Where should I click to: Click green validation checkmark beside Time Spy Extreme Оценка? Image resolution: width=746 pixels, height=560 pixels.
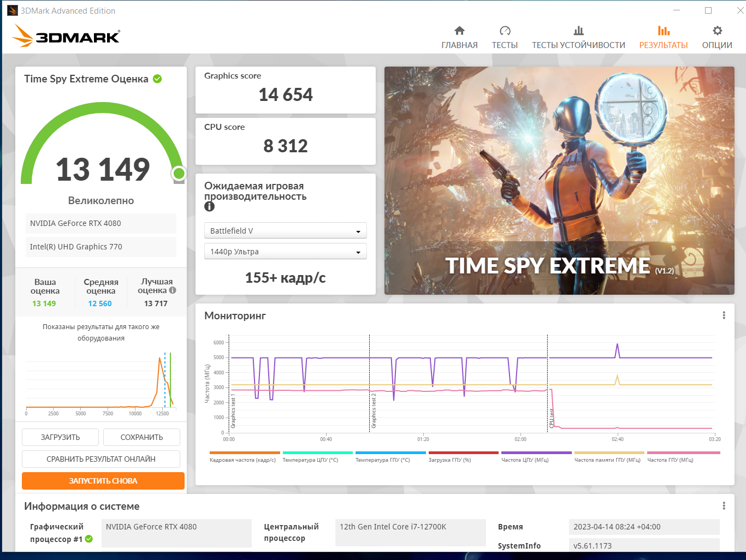tap(157, 79)
